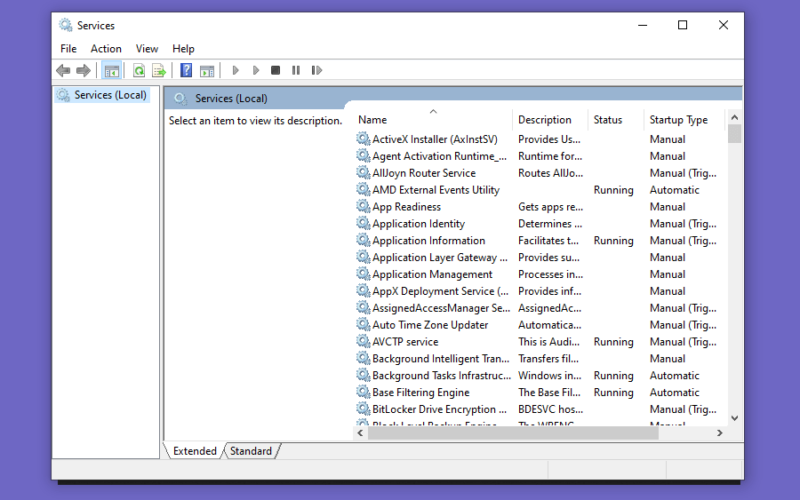Viewport: 800px width, 500px height.
Task: Click the Forward arrow toolbar icon
Action: 83,70
